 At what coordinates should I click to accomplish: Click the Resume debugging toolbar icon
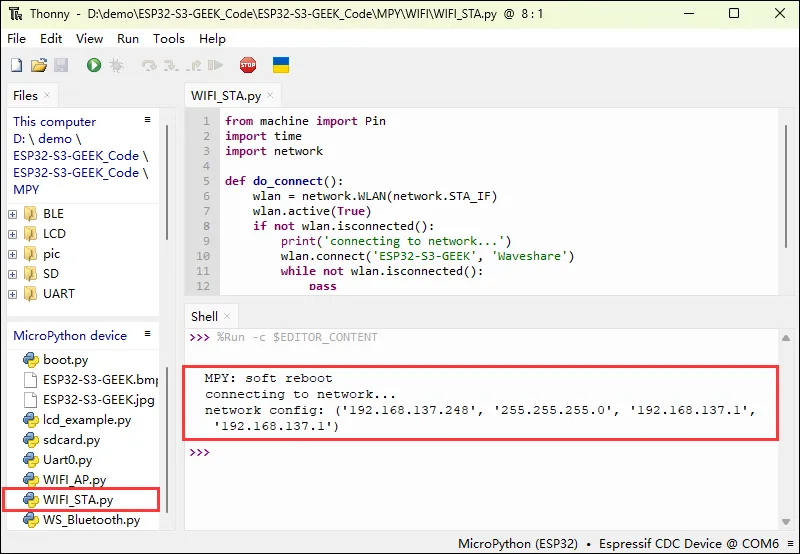coord(214,65)
